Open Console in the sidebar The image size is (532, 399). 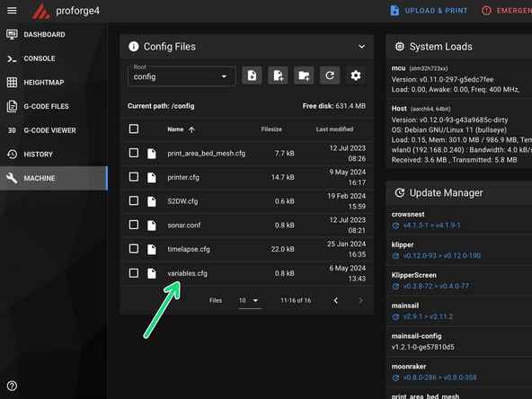[54, 58]
